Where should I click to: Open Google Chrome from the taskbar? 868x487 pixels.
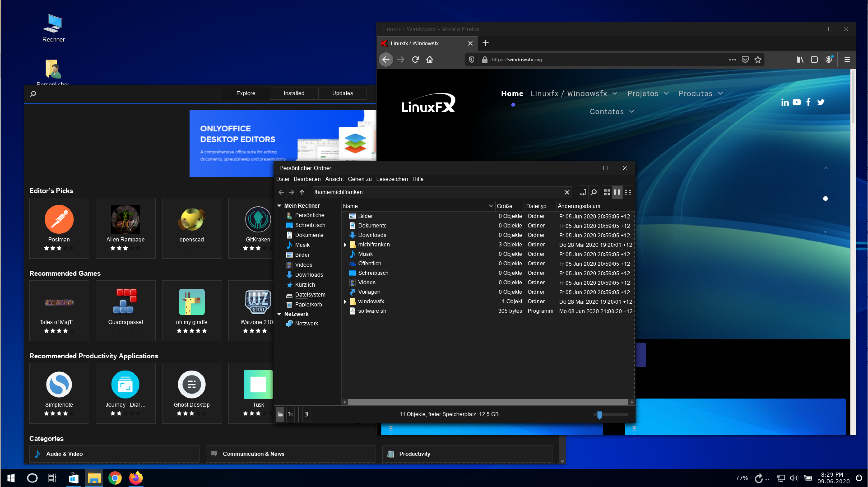point(115,478)
